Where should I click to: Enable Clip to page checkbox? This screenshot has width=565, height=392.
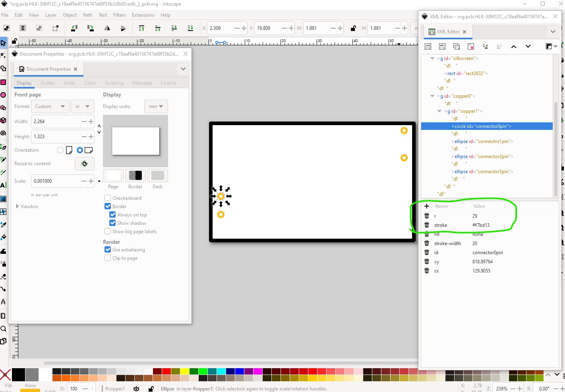click(x=108, y=258)
